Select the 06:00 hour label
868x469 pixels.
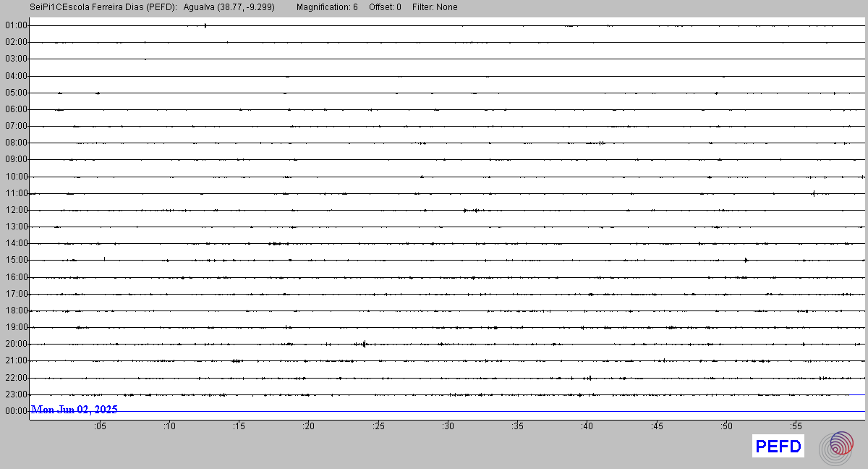(16, 109)
